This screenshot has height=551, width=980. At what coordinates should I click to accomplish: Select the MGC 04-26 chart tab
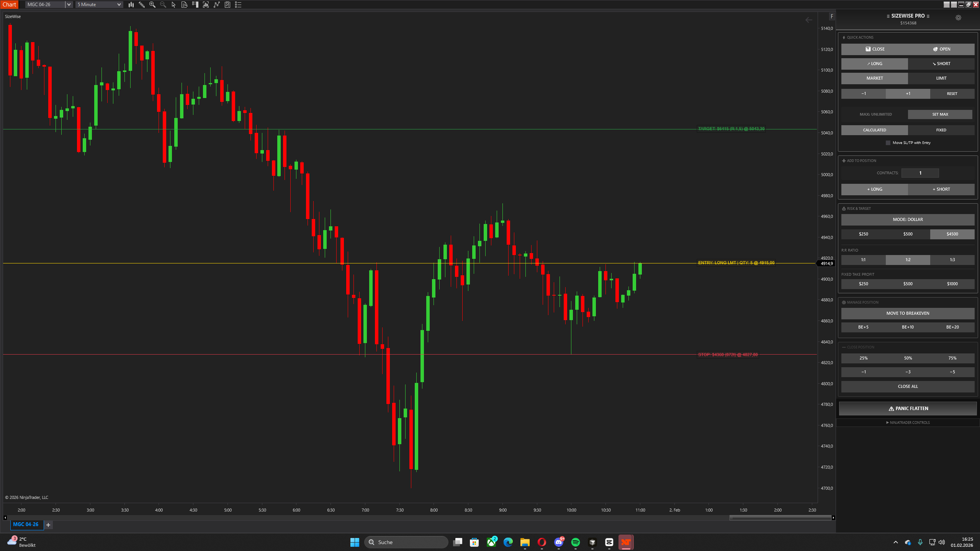pos(26,524)
